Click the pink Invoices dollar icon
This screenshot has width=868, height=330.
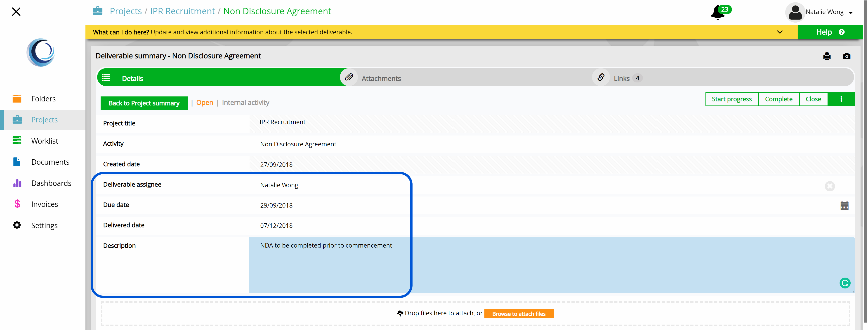point(17,204)
